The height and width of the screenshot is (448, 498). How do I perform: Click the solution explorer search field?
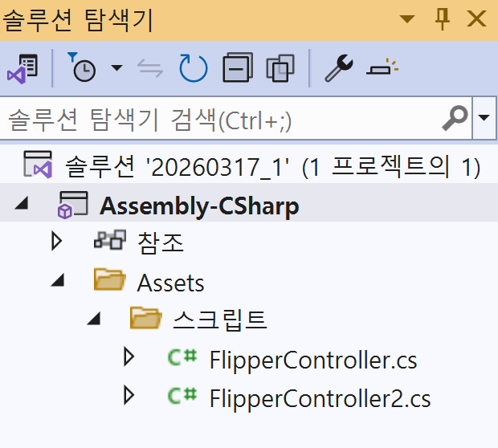point(217,120)
